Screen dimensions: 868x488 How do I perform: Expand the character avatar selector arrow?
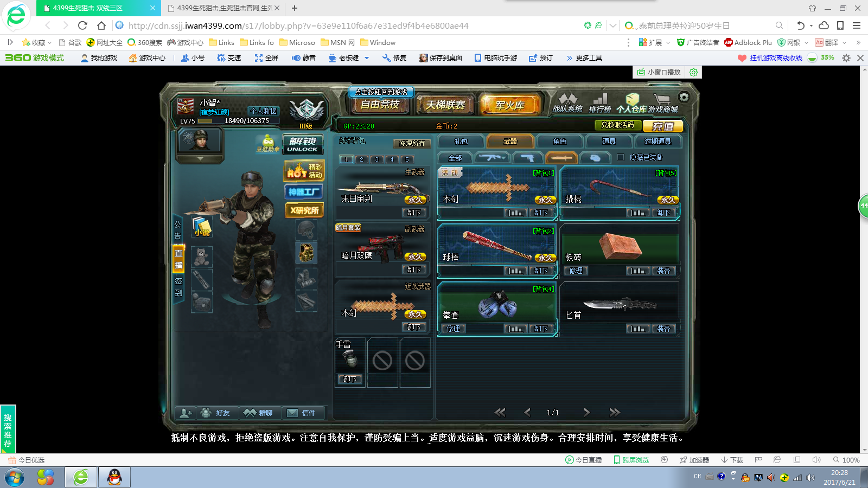coord(200,159)
